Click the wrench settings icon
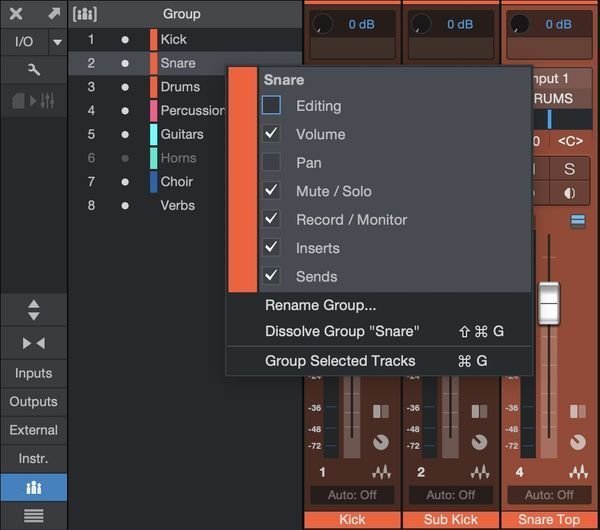 (x=33, y=70)
